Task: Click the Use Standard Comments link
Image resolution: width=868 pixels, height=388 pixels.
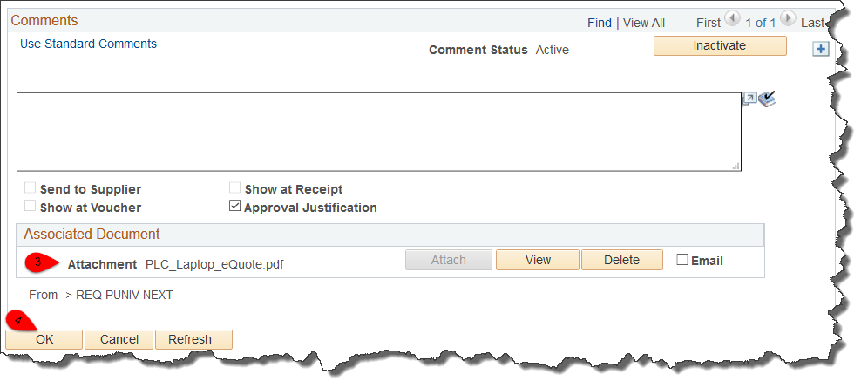Action: (x=88, y=44)
